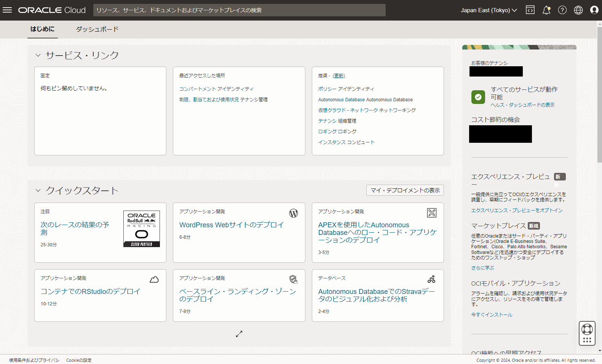Open the Japan East (Tokyo) region dropdown
Image resolution: width=602 pixels, height=364 pixels.
coord(489,10)
